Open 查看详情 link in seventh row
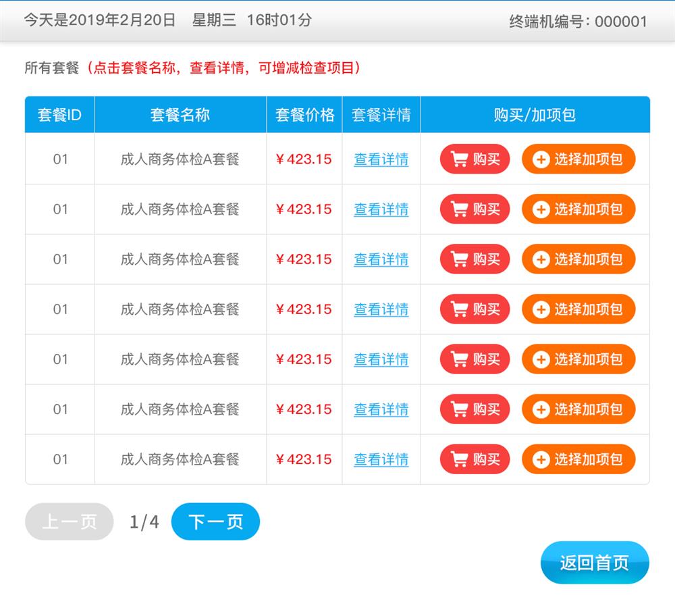This screenshot has height=616, width=675. (381, 459)
